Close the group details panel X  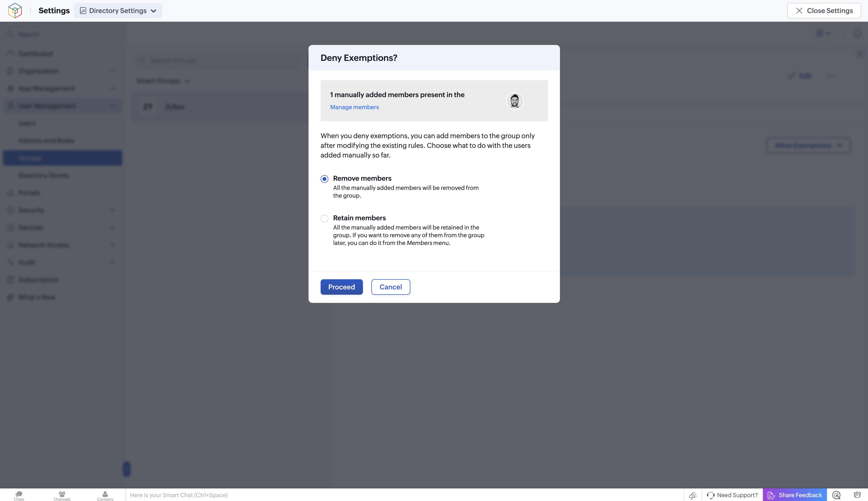click(x=860, y=53)
